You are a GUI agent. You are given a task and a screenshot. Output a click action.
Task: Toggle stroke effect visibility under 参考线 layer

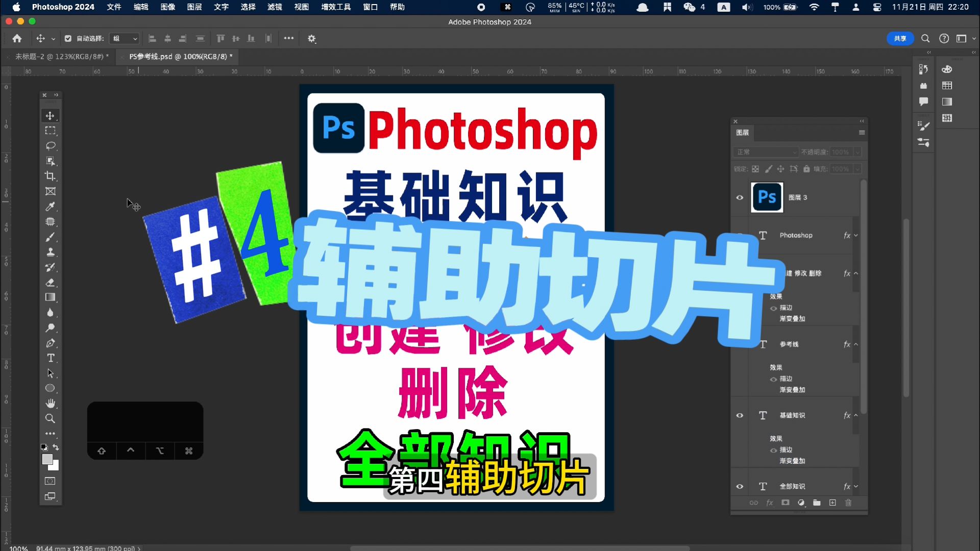(x=774, y=379)
